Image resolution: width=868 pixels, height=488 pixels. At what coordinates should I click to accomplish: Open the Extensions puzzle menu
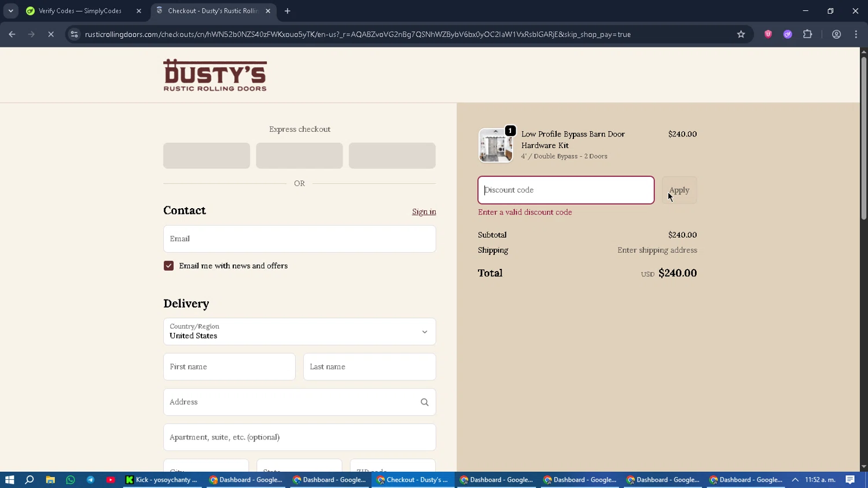coord(807,34)
